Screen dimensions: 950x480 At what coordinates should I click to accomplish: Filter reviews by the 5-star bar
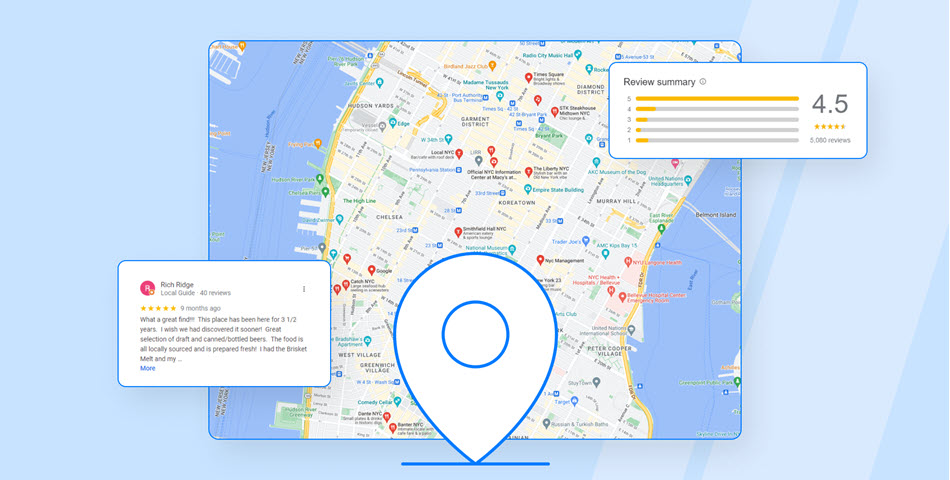tap(717, 98)
